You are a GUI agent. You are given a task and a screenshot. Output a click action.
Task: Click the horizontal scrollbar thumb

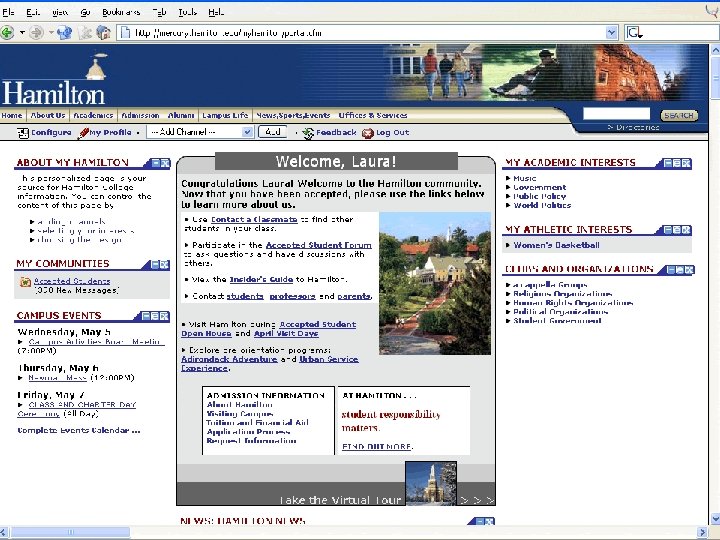pyautogui.click(x=70, y=532)
